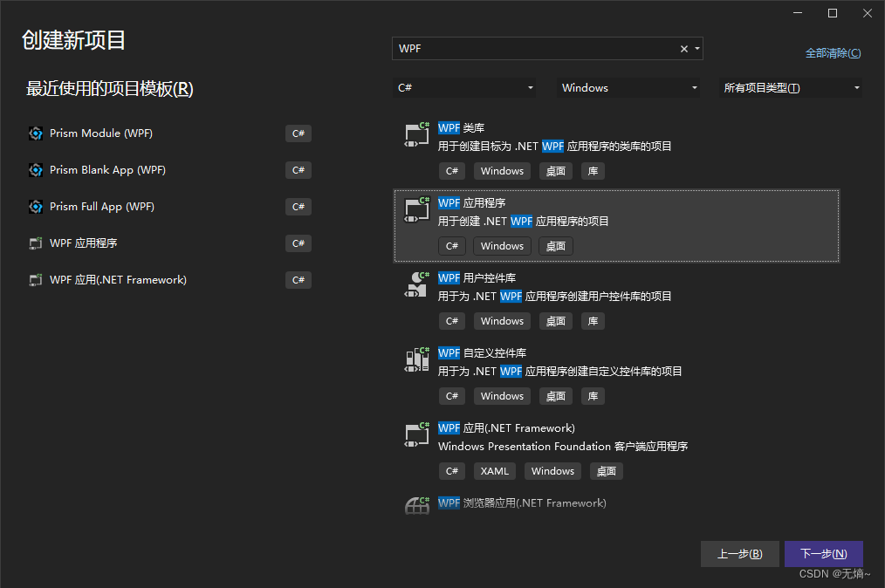Open the 所有项目类型 dropdown

(x=790, y=87)
